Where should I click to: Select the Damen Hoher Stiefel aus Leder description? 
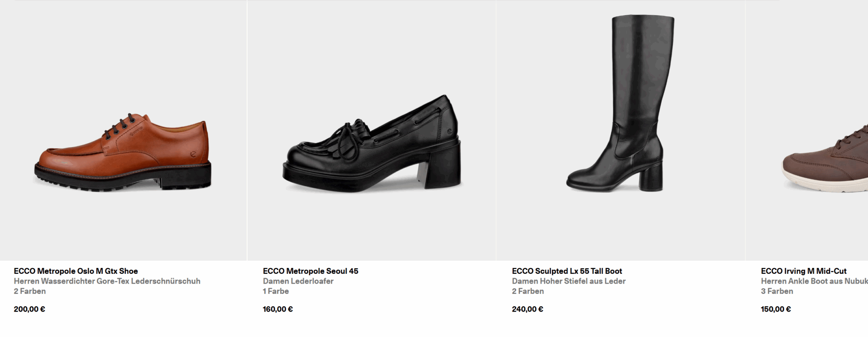[569, 281]
